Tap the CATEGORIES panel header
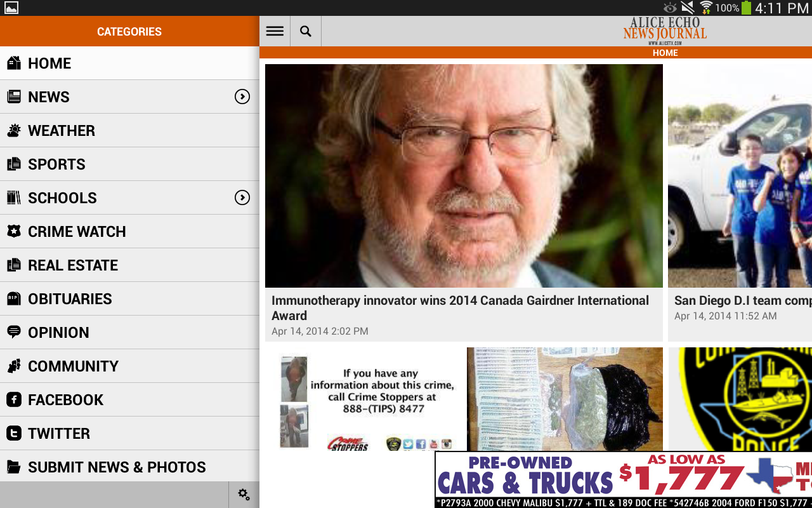 pos(129,31)
